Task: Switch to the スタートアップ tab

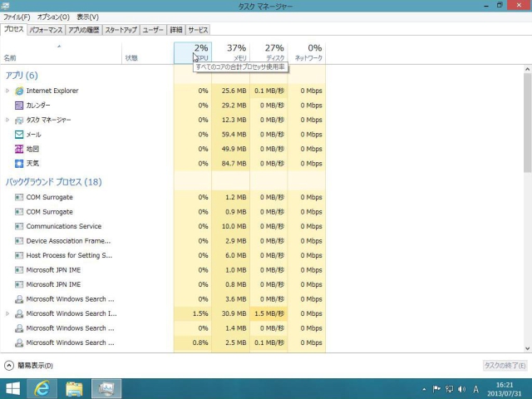Action: [121, 30]
